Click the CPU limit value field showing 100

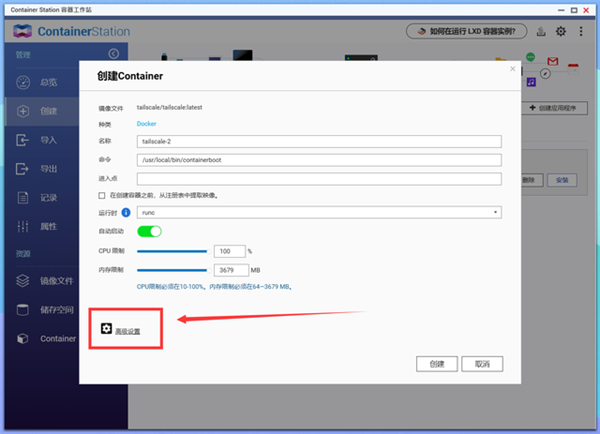tap(230, 251)
